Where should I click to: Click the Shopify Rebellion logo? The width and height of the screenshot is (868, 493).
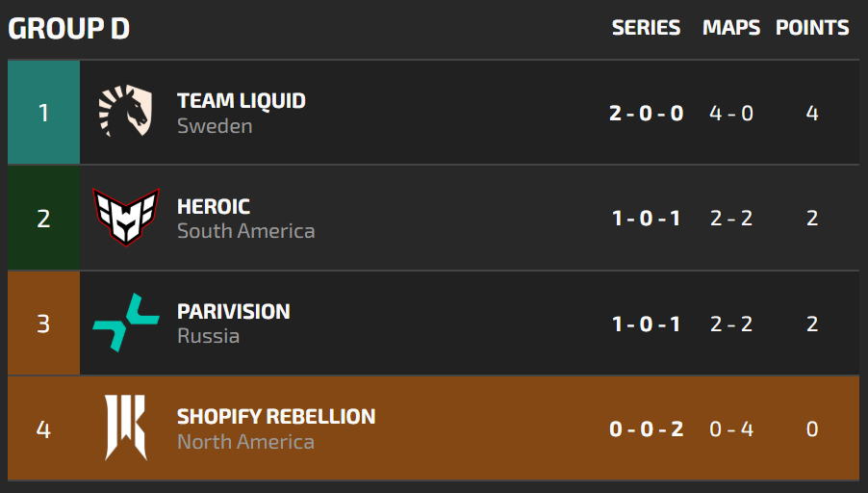(x=125, y=428)
